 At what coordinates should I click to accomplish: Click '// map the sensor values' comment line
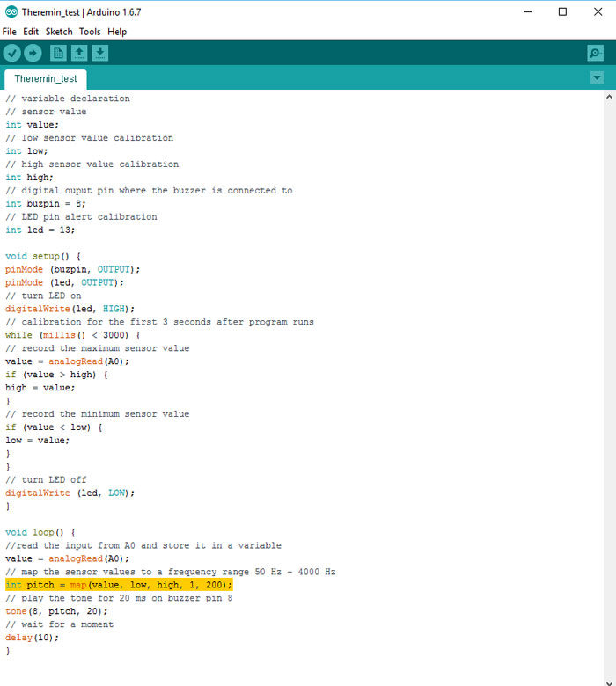(x=171, y=572)
